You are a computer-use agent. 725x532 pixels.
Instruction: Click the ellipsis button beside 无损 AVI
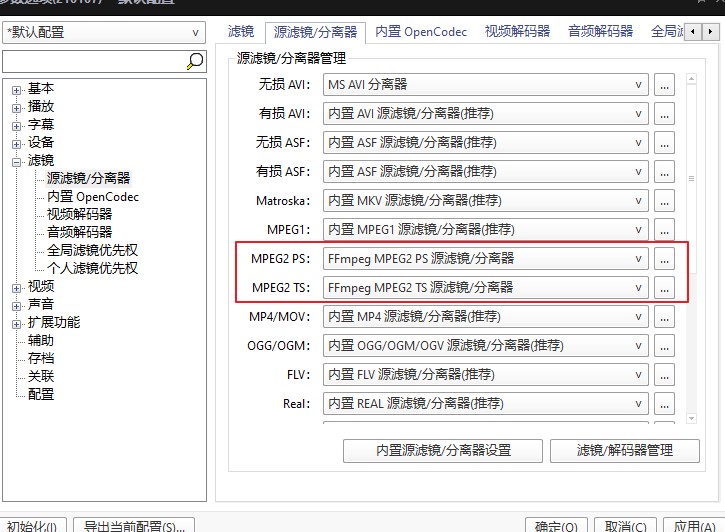(665, 85)
